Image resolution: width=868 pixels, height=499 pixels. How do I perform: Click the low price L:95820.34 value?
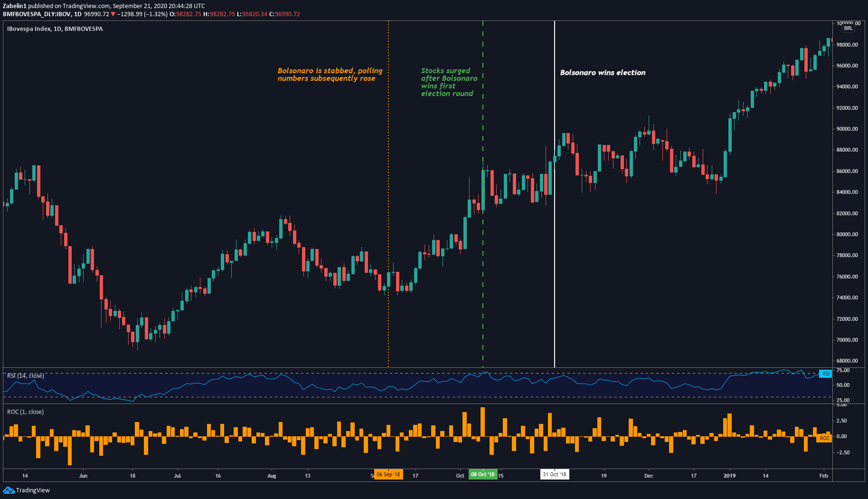252,14
